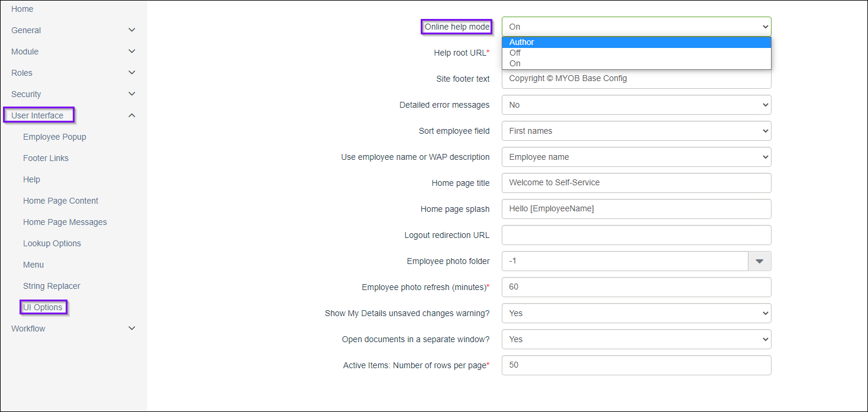
Task: Select the String Replacer menu item
Action: point(51,286)
